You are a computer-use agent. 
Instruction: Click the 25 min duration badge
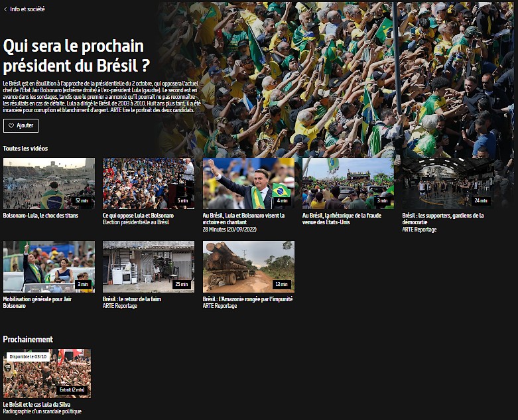tap(182, 284)
